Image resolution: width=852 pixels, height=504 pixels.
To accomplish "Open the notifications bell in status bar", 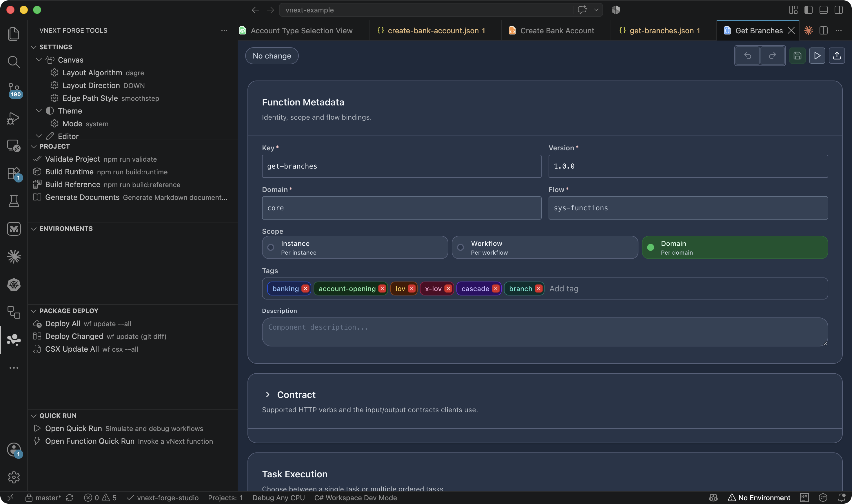I will coord(842,498).
